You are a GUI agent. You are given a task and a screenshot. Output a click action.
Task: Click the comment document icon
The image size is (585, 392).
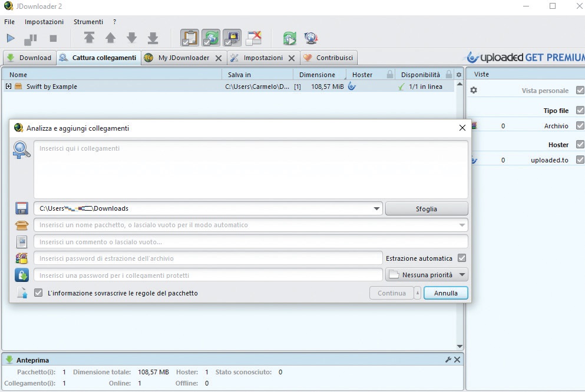tap(22, 242)
